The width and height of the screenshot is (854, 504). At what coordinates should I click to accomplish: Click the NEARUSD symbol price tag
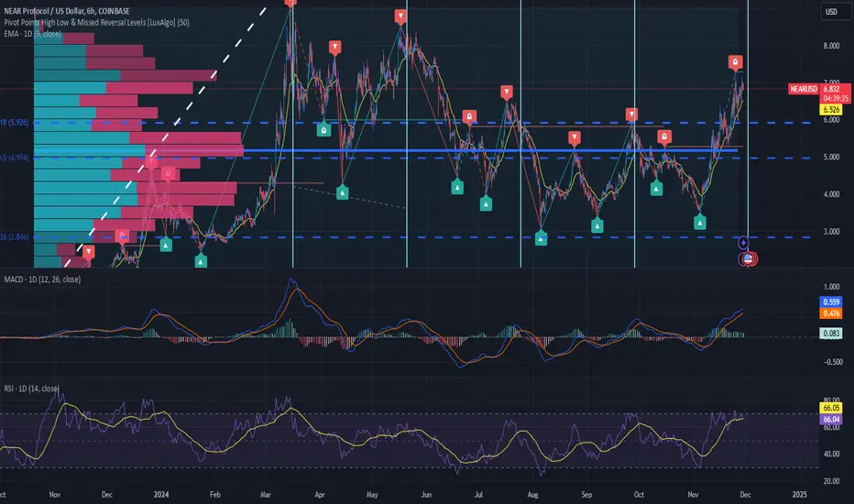point(804,89)
